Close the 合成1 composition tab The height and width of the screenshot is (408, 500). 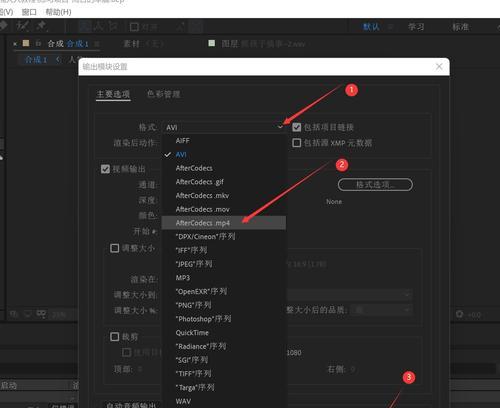click(x=15, y=44)
